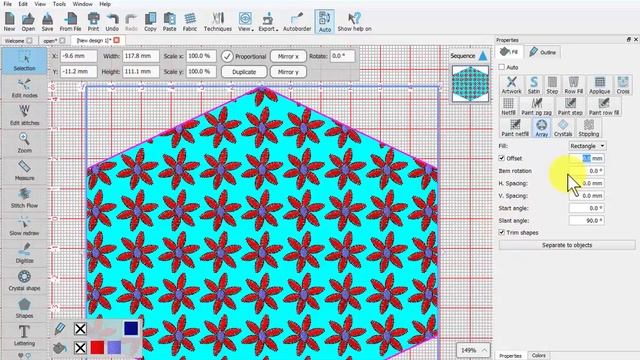Paste using the Paste icon
This screenshot has height=360, width=640.
[169, 22]
